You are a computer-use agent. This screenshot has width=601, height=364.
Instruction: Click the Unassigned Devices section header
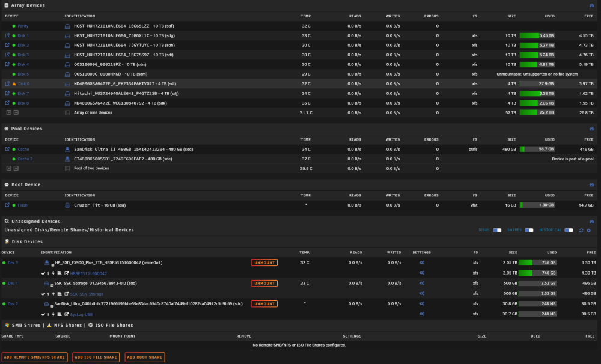35,222
